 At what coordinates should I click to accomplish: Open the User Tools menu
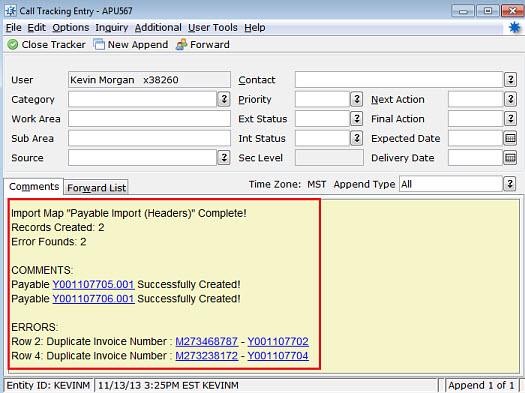tap(213, 27)
